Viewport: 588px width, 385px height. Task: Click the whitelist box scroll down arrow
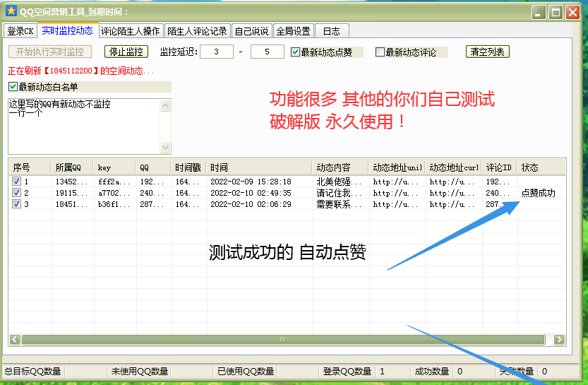point(165,147)
